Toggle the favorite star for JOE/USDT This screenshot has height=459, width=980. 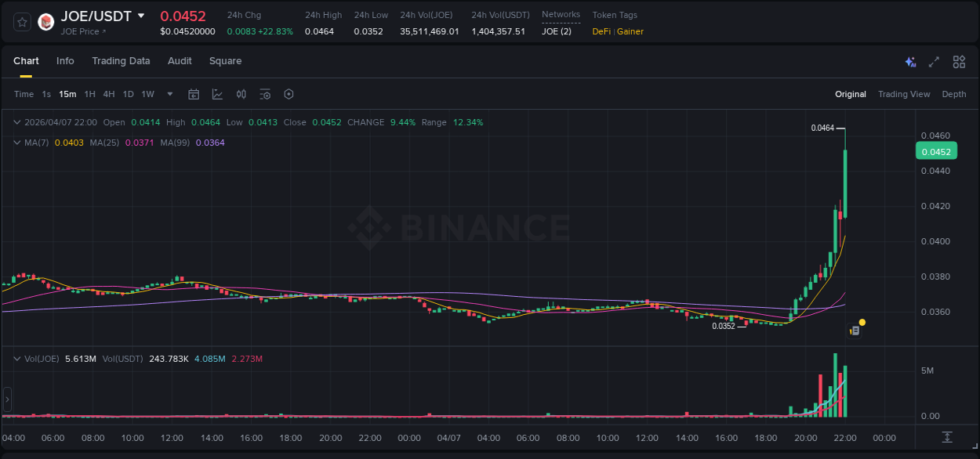click(x=21, y=21)
